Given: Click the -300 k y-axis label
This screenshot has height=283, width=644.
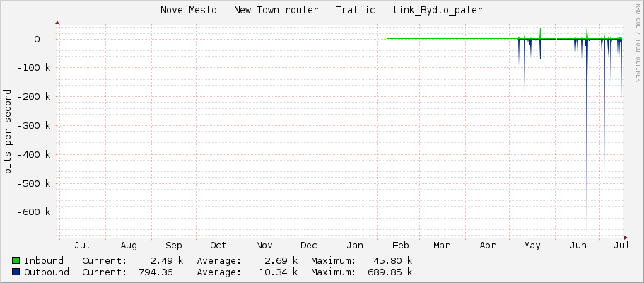Looking at the screenshot, I should click(34, 125).
